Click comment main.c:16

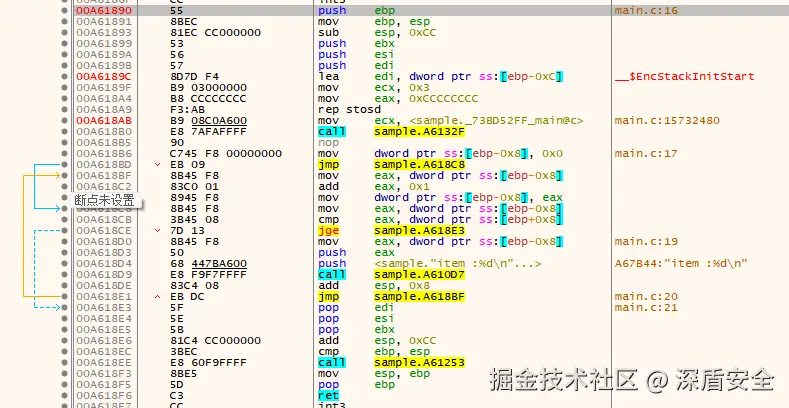pyautogui.click(x=646, y=11)
